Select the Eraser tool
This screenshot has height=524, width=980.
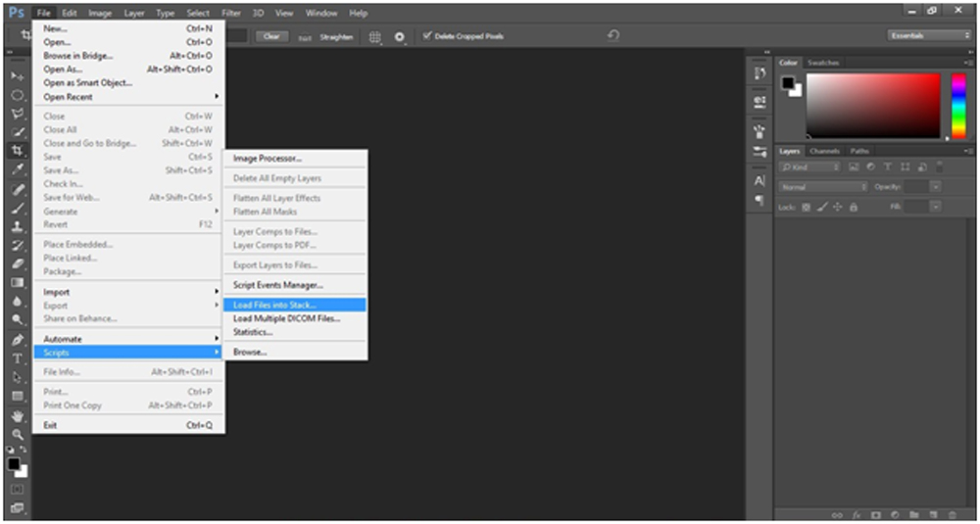[x=18, y=264]
